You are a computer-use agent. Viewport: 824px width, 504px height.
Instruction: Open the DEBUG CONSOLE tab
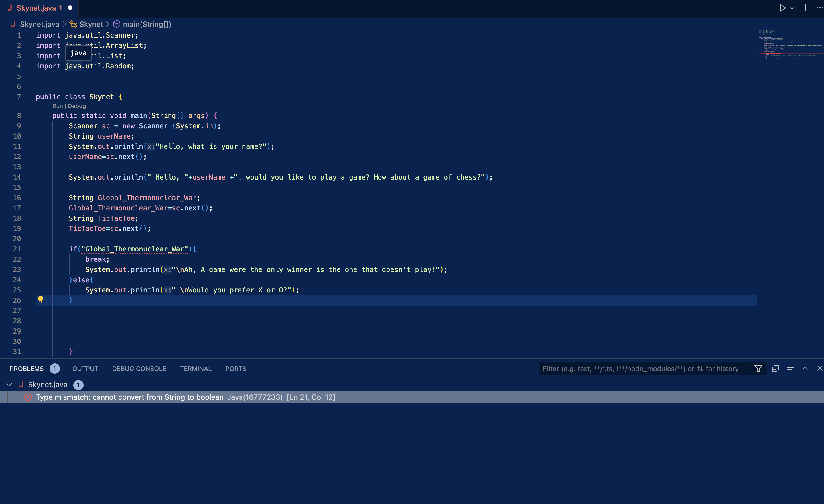click(139, 369)
